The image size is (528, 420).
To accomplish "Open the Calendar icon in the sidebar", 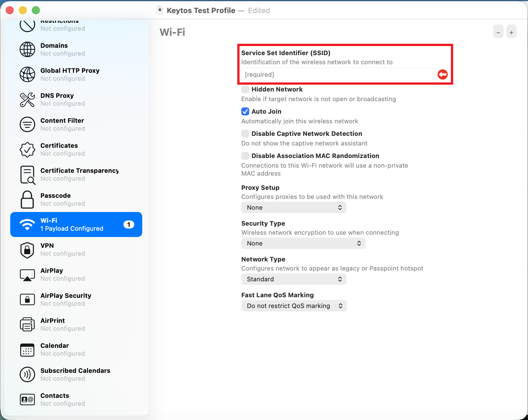I will click(27, 350).
